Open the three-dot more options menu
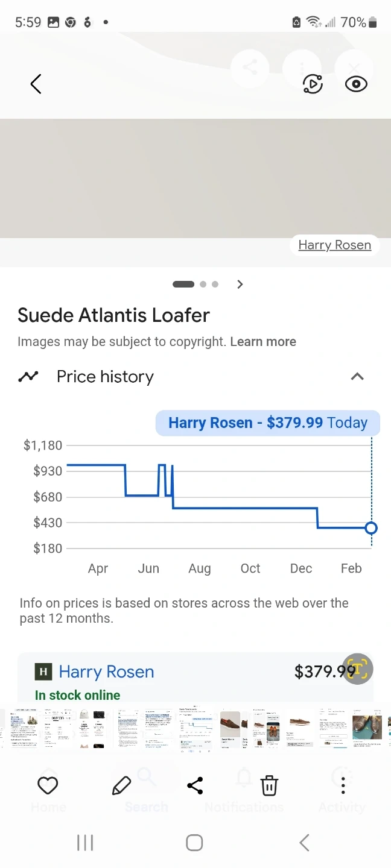391x868 pixels. tap(343, 785)
